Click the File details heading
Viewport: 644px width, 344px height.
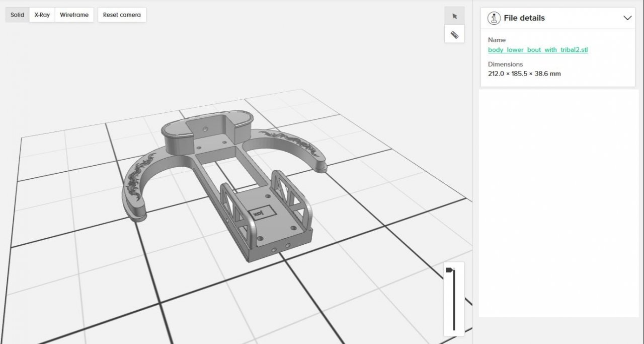pyautogui.click(x=524, y=18)
